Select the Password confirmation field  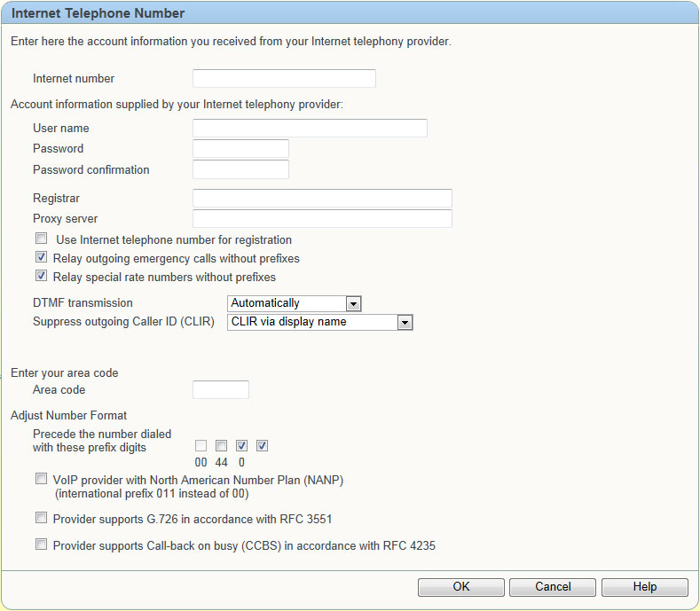tap(240, 169)
